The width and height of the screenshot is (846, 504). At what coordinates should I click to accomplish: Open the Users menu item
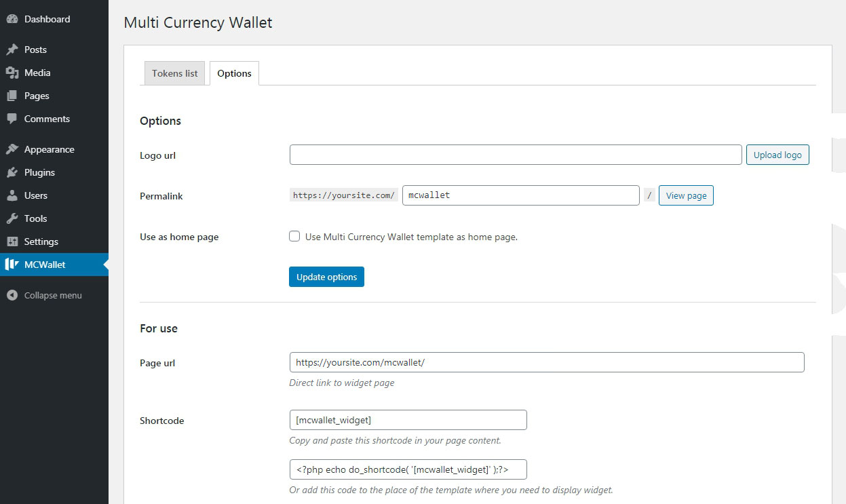(54, 195)
